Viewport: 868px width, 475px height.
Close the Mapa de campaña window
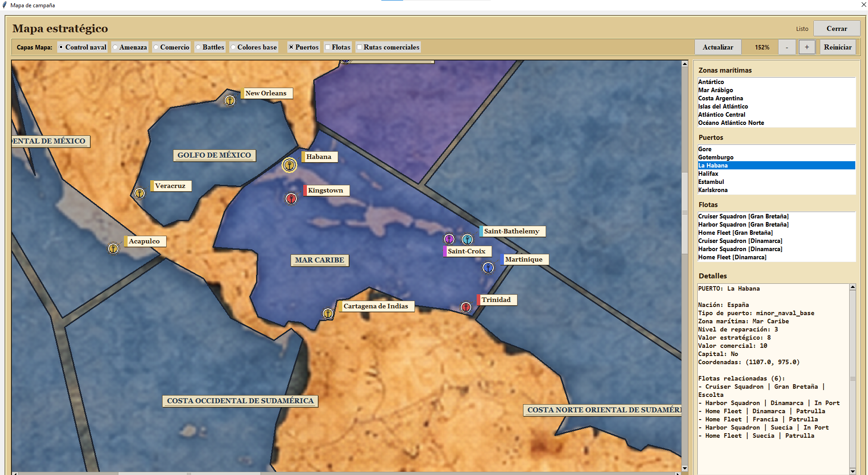(x=863, y=5)
